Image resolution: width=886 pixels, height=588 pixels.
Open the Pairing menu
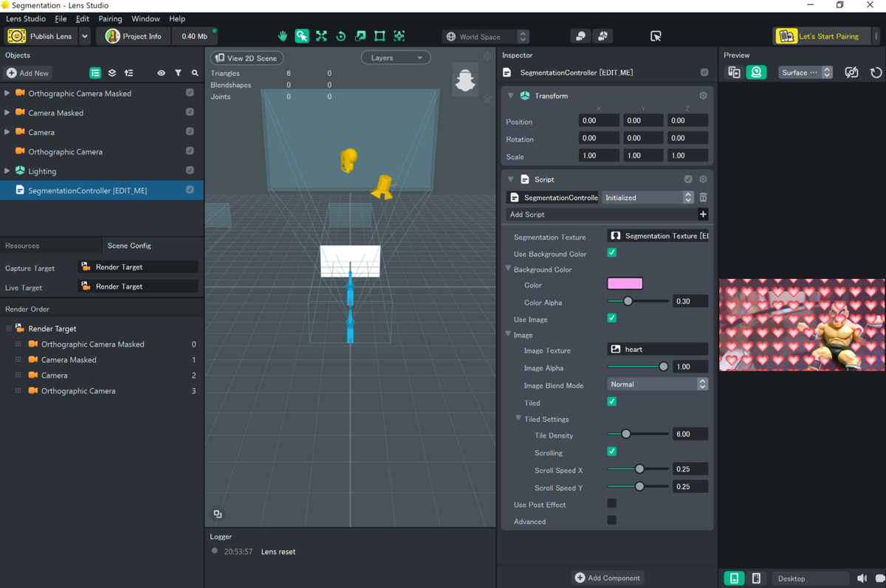coord(110,18)
